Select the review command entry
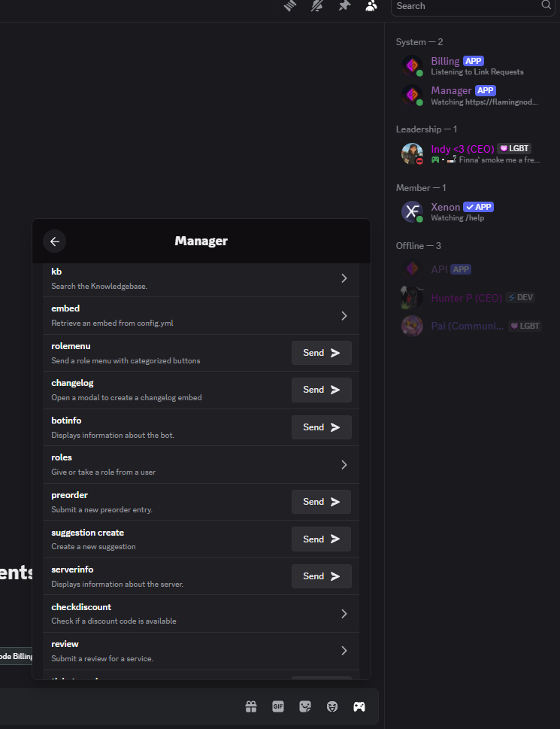560x729 pixels. [x=201, y=651]
